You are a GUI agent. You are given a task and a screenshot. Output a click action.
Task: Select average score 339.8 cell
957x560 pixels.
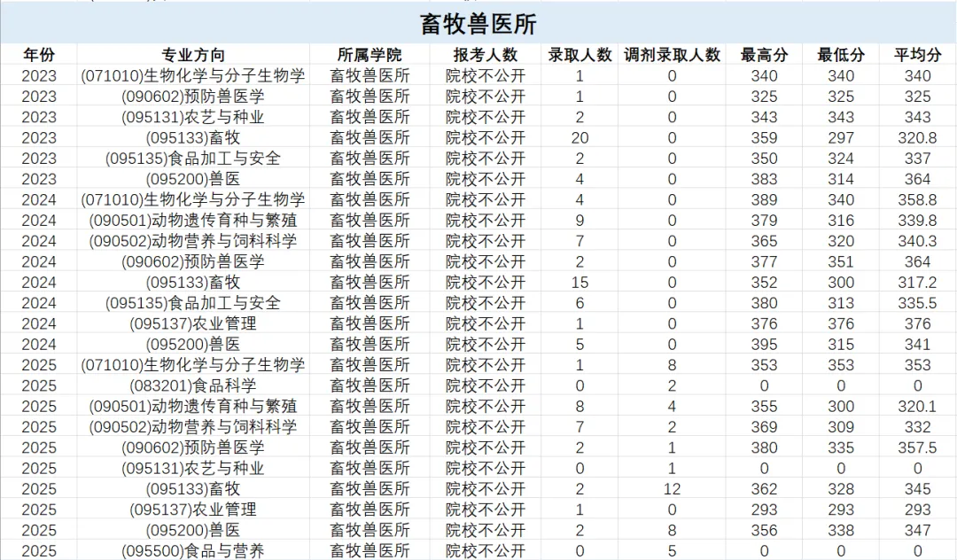tap(917, 221)
